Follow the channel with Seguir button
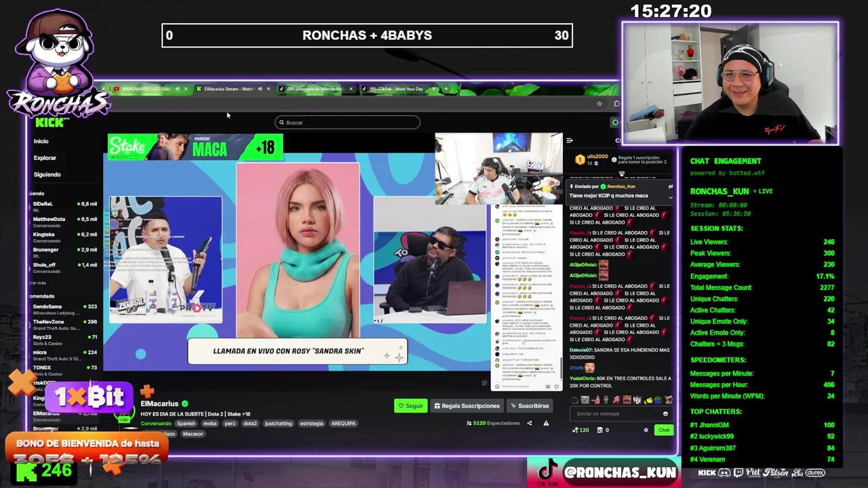 click(x=411, y=406)
